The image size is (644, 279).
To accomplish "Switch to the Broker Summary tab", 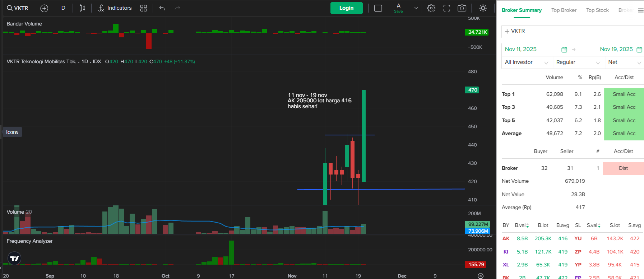I will 522,10.
